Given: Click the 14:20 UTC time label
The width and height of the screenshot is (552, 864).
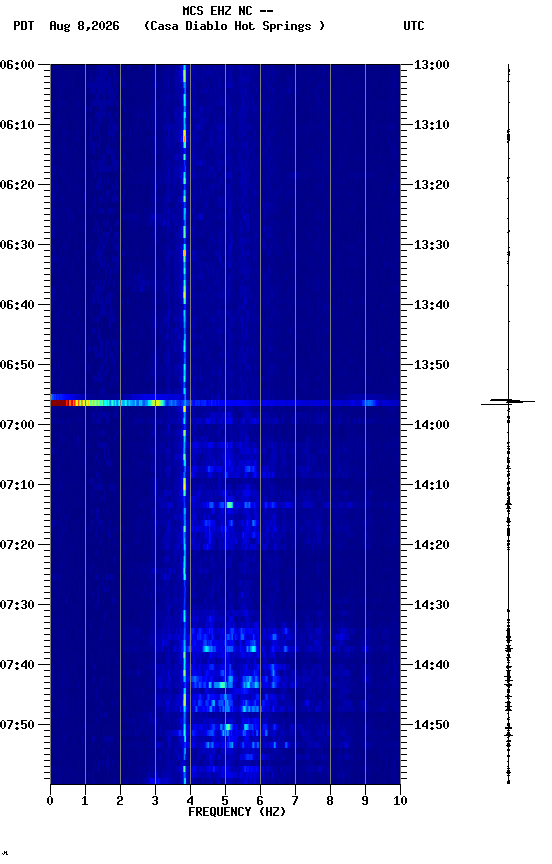Looking at the screenshot, I should pos(432,545).
